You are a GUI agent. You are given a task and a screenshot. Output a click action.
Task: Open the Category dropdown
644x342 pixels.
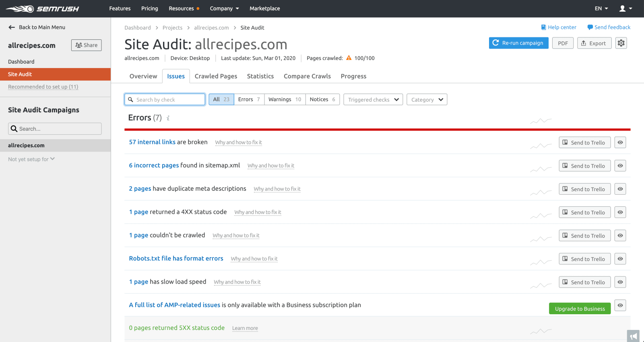pos(427,99)
